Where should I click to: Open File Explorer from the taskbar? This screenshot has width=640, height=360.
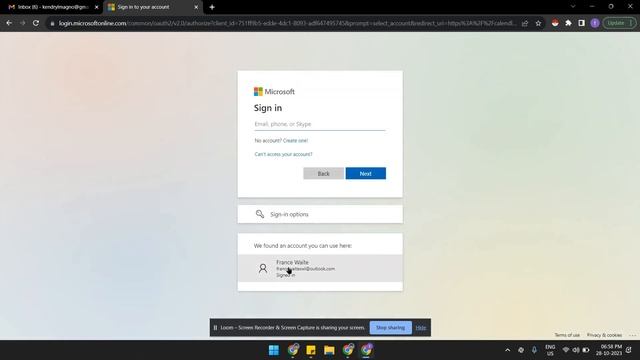[329, 350]
